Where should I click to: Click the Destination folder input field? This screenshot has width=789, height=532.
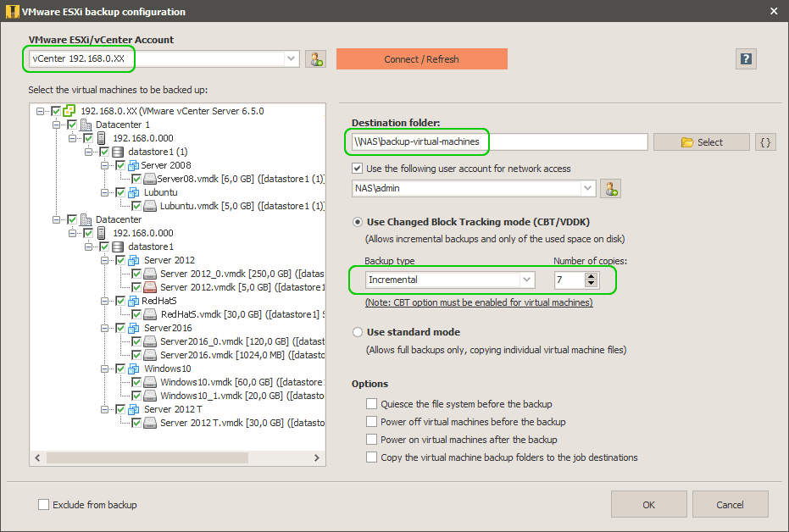point(499,141)
